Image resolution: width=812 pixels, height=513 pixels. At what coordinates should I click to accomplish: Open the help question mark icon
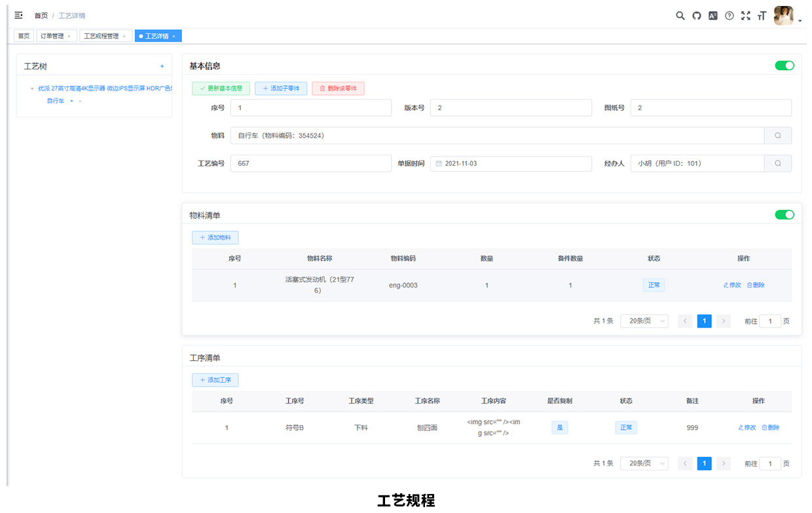tap(729, 16)
